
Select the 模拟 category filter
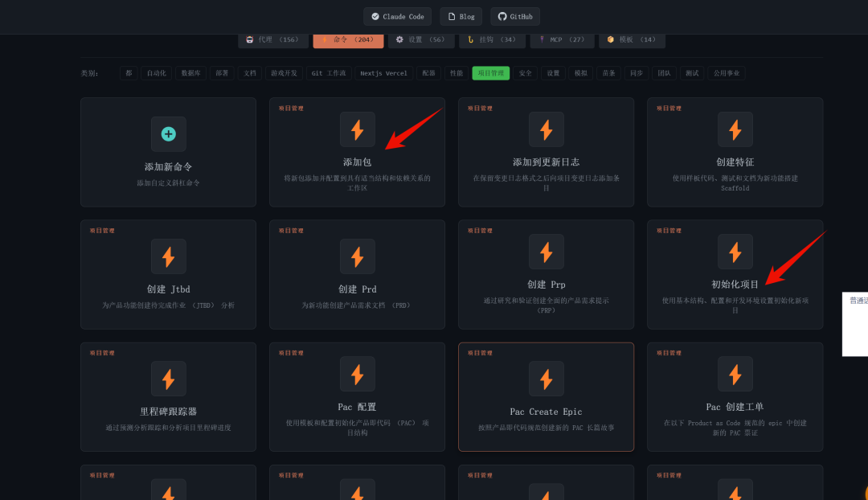581,73
